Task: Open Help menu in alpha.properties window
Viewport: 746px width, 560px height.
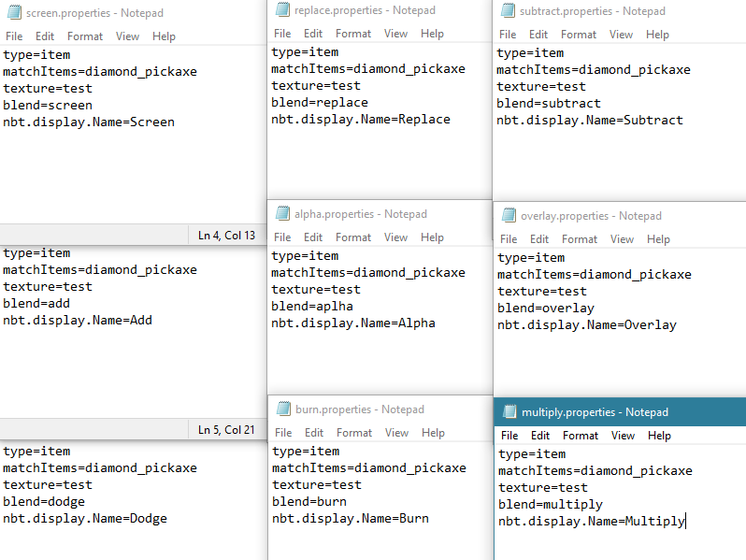Action: click(x=432, y=237)
